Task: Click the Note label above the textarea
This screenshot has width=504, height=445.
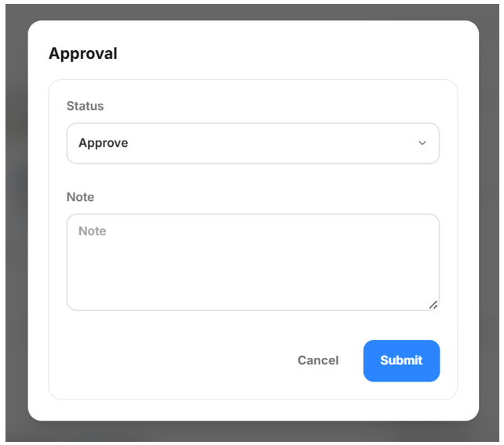Action: coord(80,197)
